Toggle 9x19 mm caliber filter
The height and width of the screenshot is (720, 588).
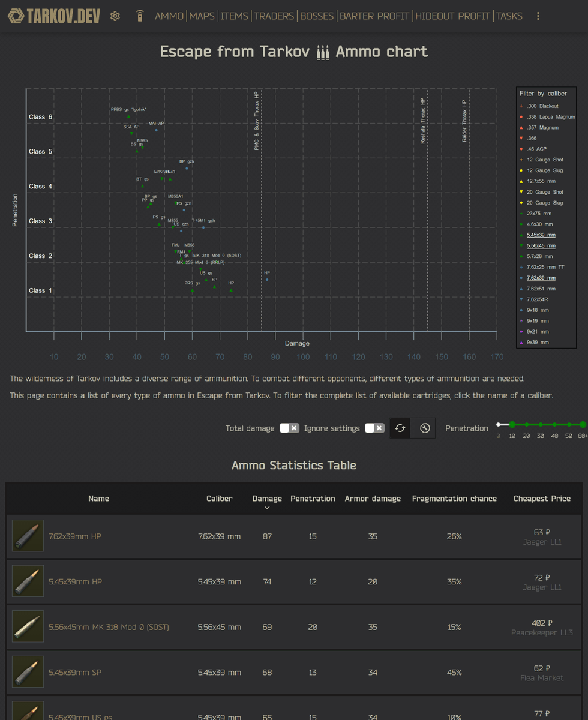click(538, 321)
